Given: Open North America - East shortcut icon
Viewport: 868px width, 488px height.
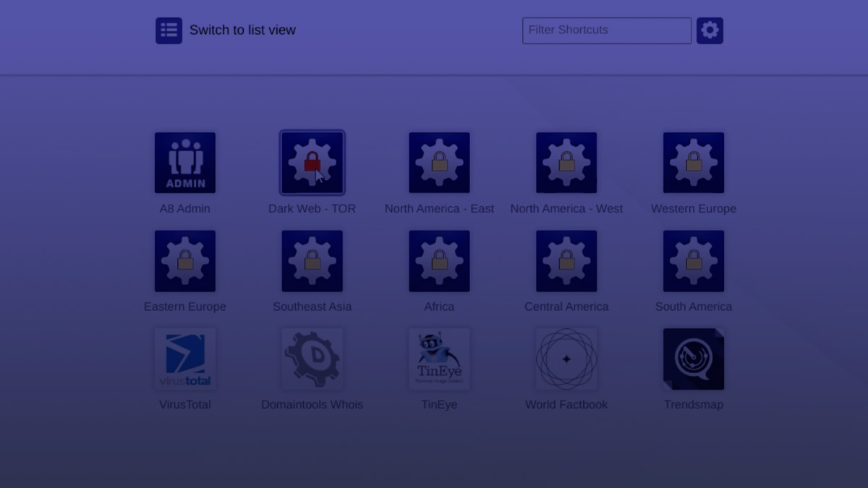Looking at the screenshot, I should pos(439,163).
